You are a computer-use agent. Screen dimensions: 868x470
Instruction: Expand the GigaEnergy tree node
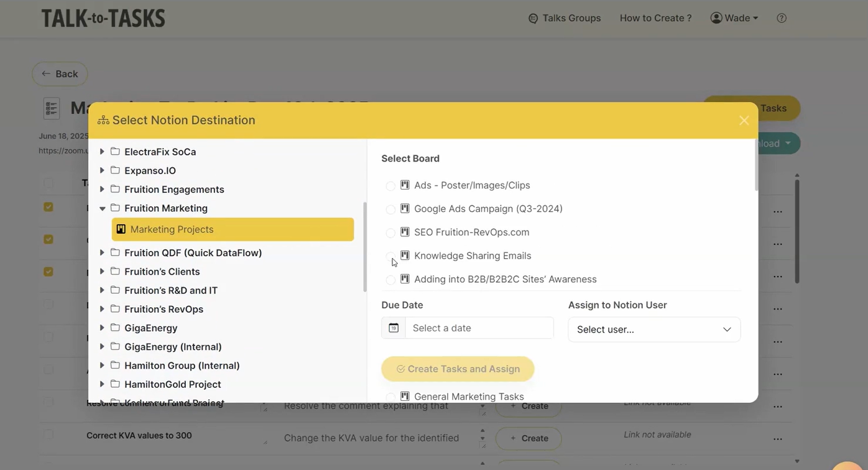pos(102,328)
